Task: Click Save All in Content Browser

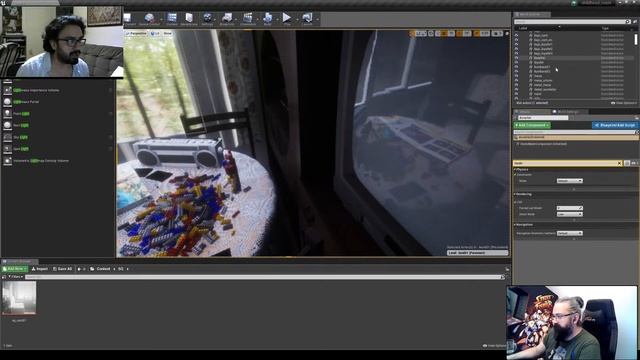Action: [62, 269]
